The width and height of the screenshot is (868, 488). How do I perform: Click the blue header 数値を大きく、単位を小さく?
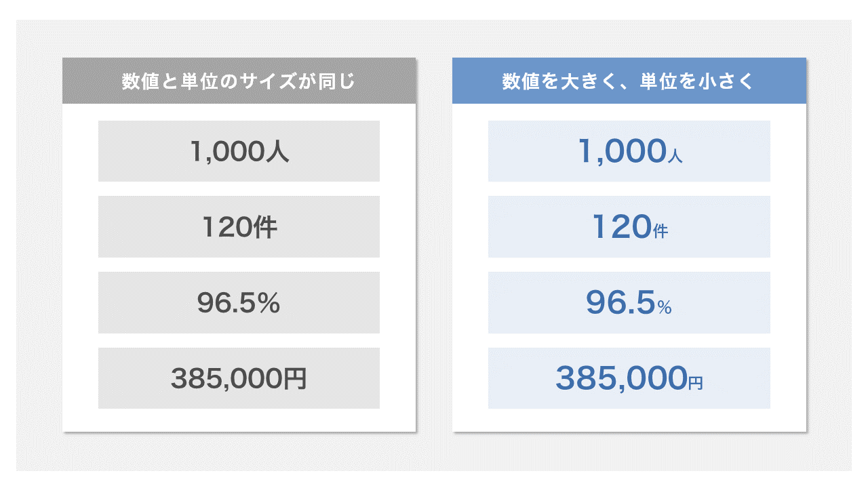[629, 81]
